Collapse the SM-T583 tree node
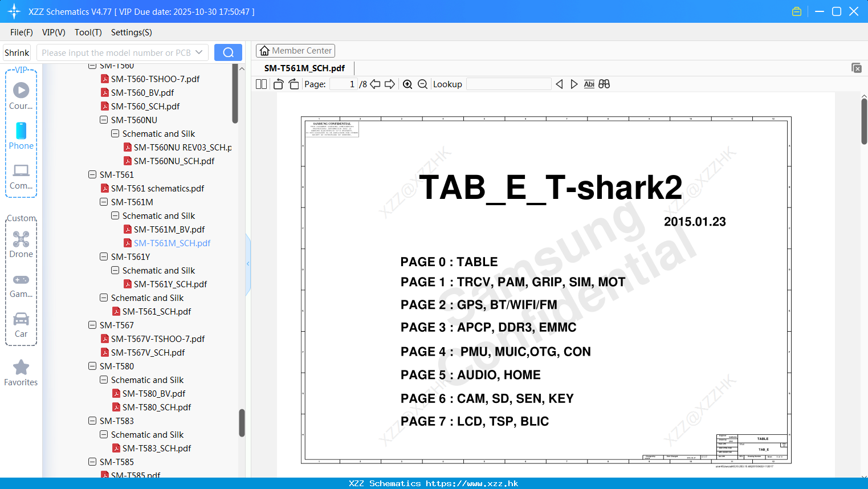868x489 pixels. (92, 421)
